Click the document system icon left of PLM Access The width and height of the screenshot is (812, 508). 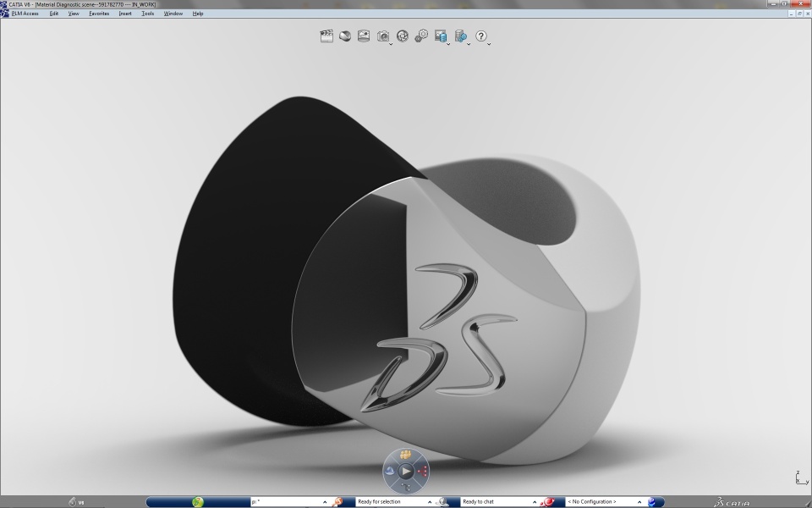[5, 14]
